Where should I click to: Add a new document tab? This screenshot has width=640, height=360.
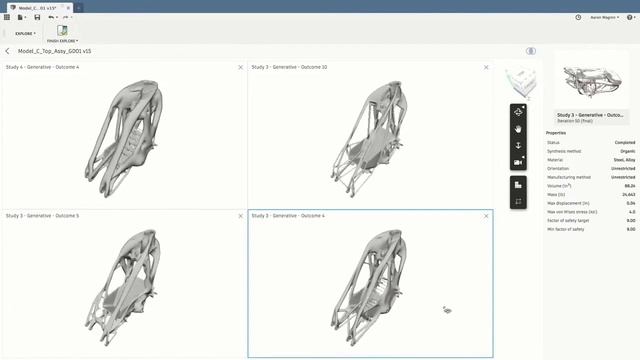pos(78,8)
